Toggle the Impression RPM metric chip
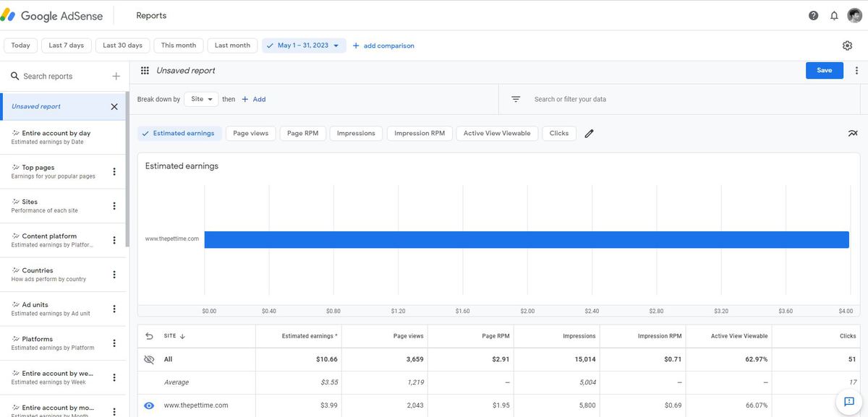The height and width of the screenshot is (417, 868). [420, 133]
